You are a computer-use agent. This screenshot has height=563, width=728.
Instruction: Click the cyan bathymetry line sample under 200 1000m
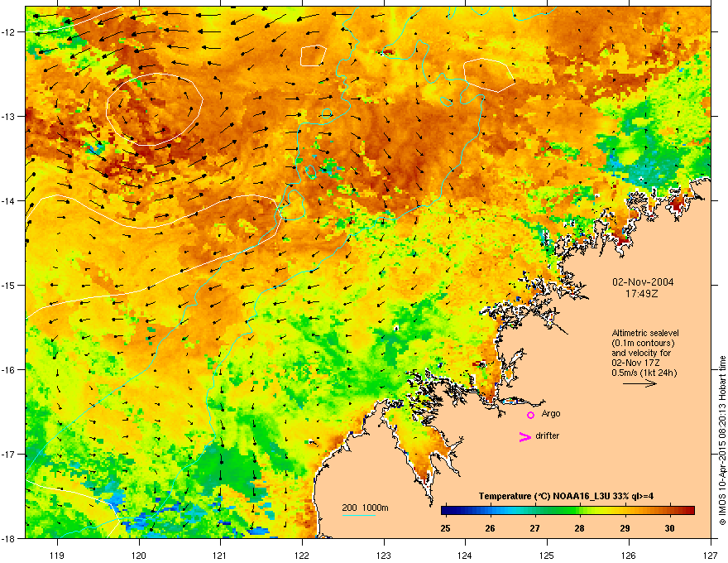[359, 516]
